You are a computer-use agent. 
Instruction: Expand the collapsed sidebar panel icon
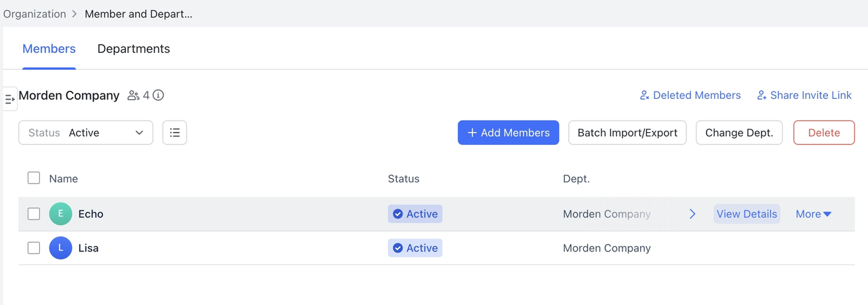(9, 99)
